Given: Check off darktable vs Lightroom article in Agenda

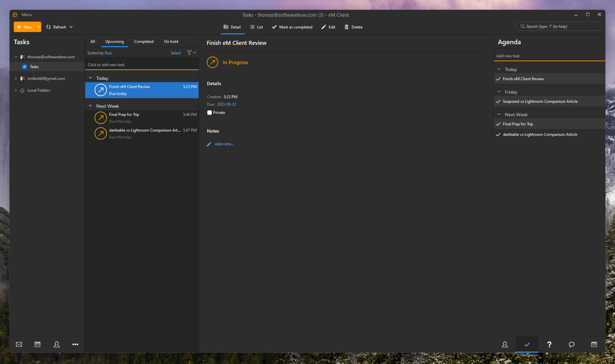Looking at the screenshot, I should pyautogui.click(x=499, y=135).
